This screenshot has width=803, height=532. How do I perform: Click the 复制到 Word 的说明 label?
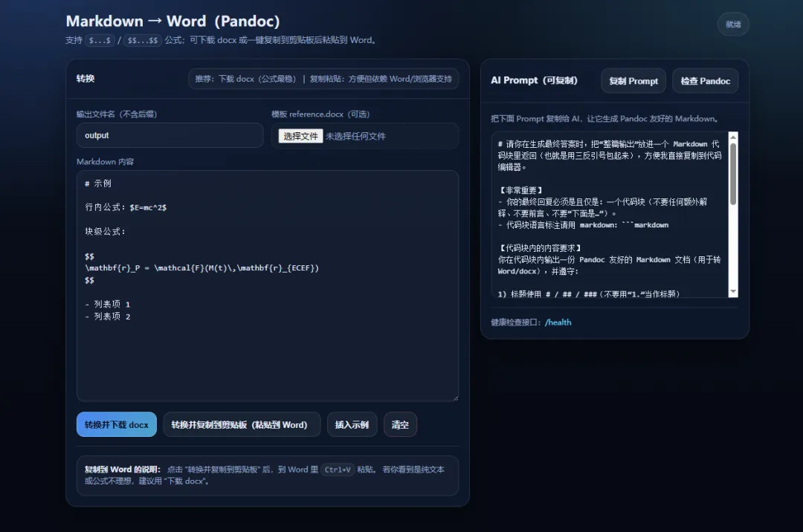click(123, 470)
